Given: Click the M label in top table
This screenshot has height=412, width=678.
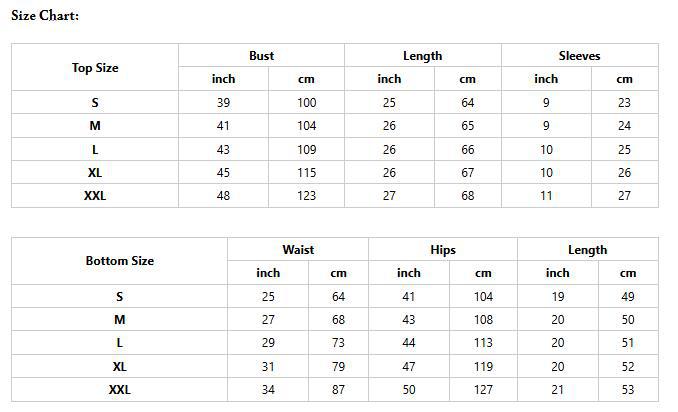Looking at the screenshot, I should pos(95,126).
